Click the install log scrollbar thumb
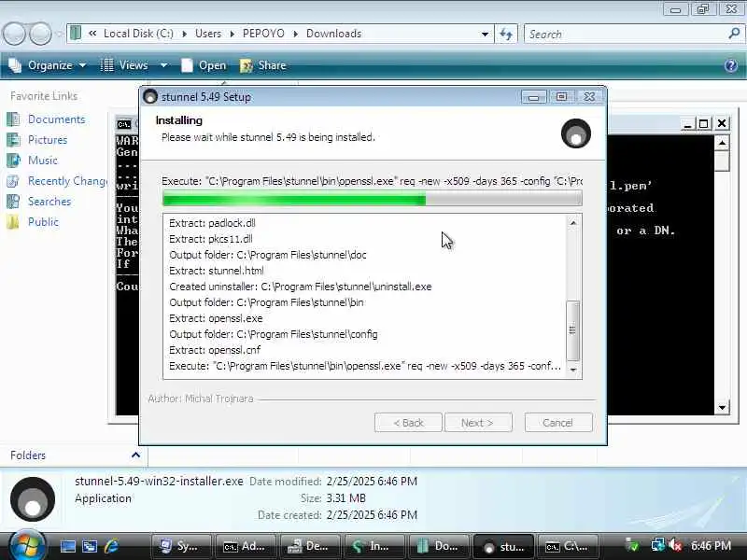747x560 pixels. click(572, 330)
